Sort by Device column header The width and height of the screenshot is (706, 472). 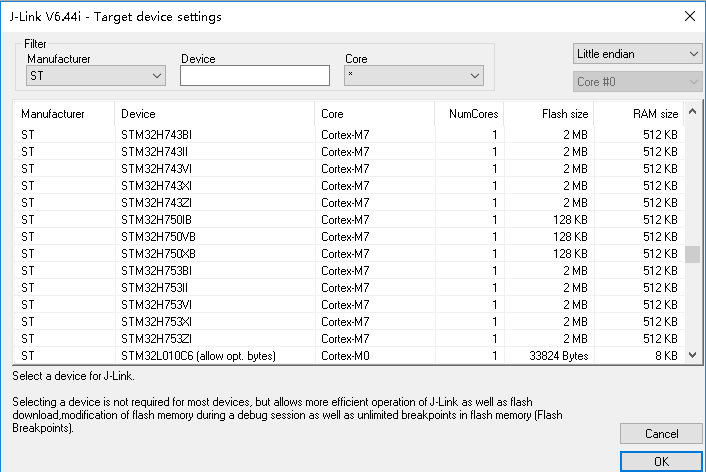coord(215,114)
